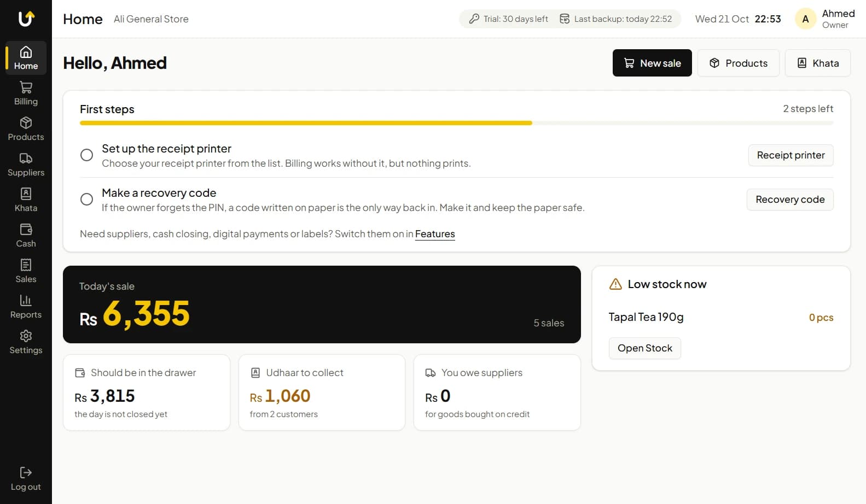Click the Khata button at top right
The height and width of the screenshot is (504, 866).
point(818,63)
